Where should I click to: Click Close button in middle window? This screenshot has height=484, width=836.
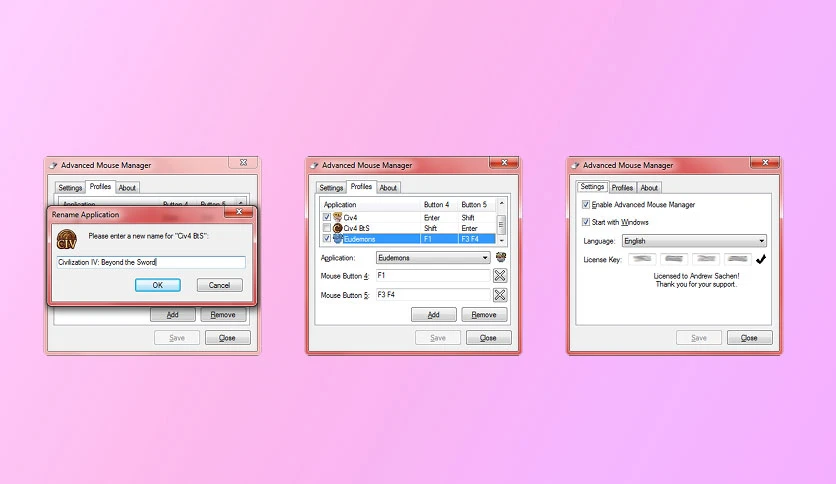488,337
